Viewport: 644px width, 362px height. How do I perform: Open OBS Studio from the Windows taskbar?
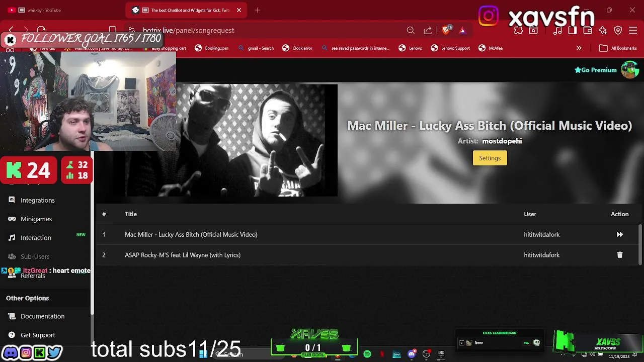pos(426,354)
